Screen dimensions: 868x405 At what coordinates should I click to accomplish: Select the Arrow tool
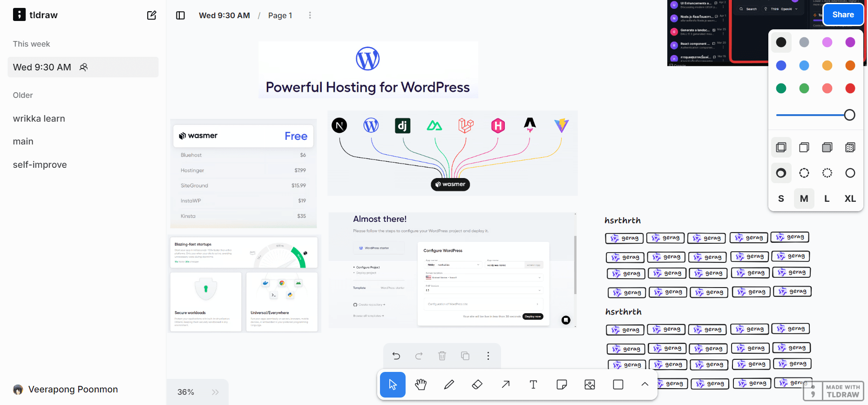point(505,384)
